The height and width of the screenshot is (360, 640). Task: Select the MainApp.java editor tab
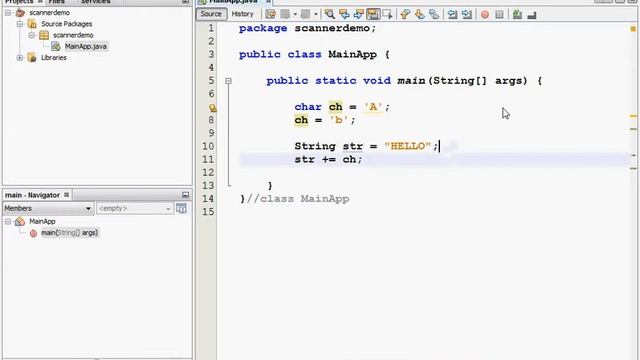point(233,2)
